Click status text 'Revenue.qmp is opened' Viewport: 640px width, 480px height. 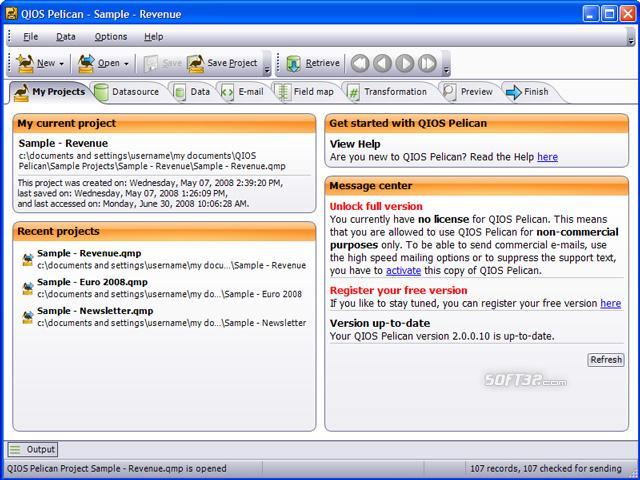(x=178, y=469)
